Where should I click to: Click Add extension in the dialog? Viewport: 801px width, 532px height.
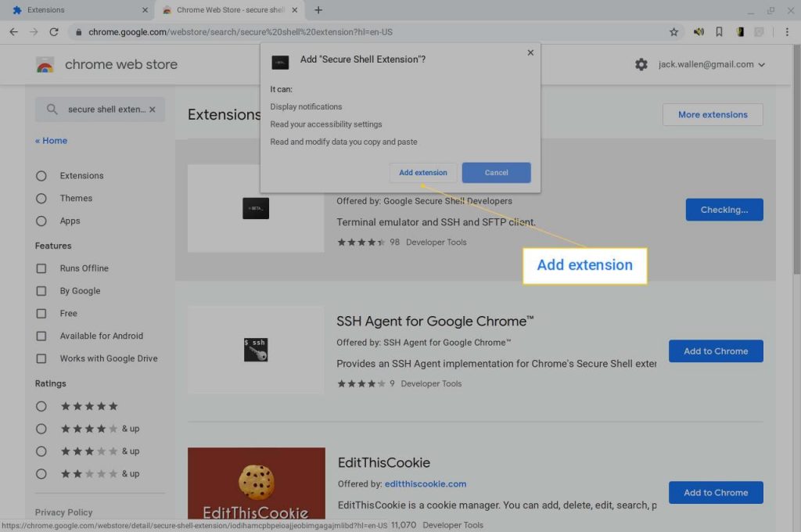point(423,173)
